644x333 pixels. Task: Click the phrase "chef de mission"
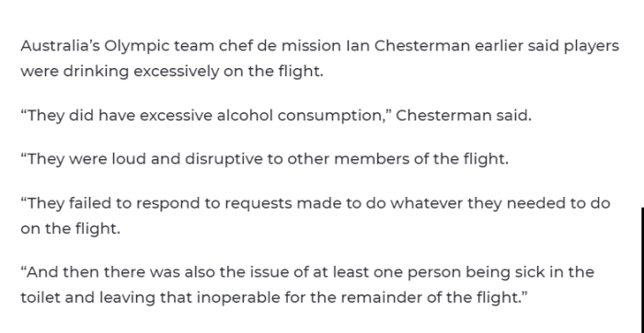click(280, 46)
